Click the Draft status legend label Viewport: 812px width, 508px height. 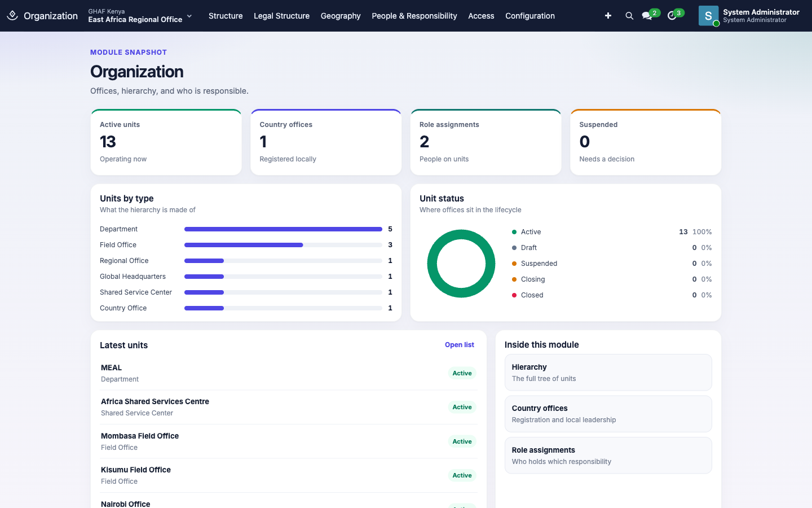click(529, 248)
